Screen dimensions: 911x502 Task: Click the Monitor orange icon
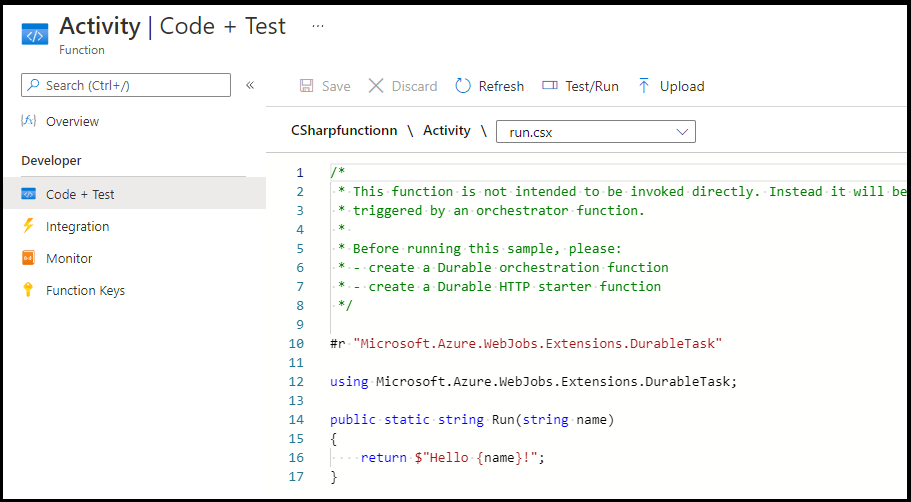pos(28,257)
